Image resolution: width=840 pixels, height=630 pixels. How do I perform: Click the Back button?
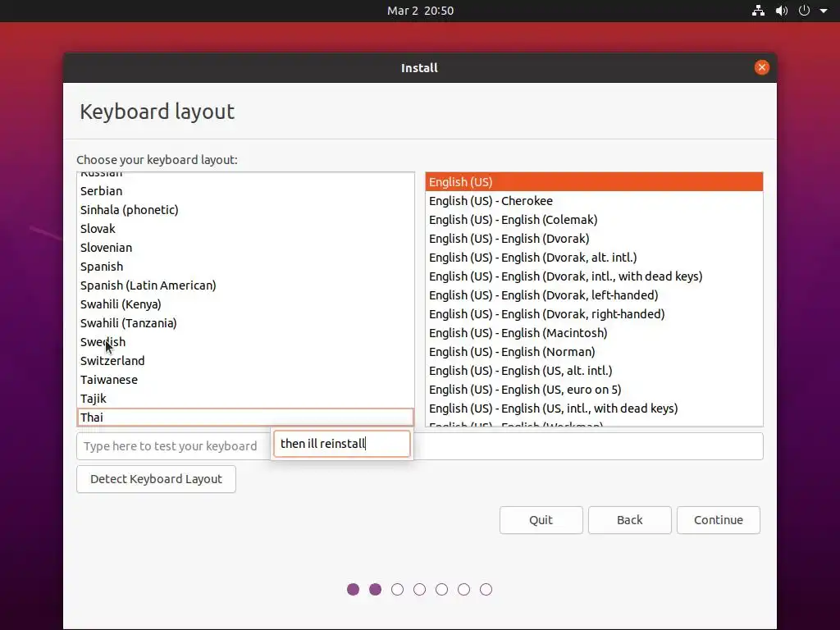pos(629,520)
